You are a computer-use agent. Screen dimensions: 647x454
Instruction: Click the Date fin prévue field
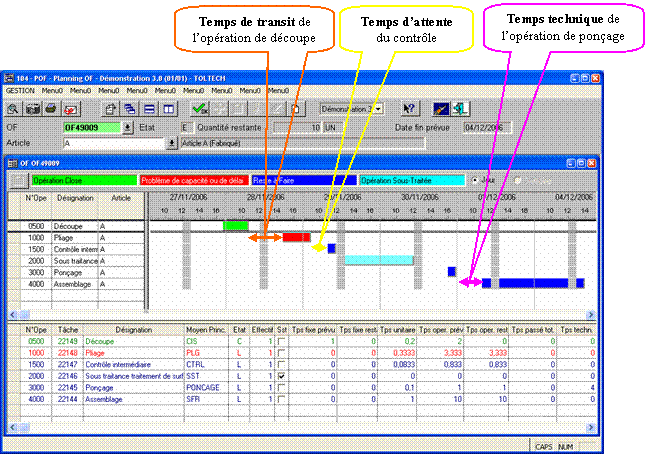pyautogui.click(x=487, y=128)
